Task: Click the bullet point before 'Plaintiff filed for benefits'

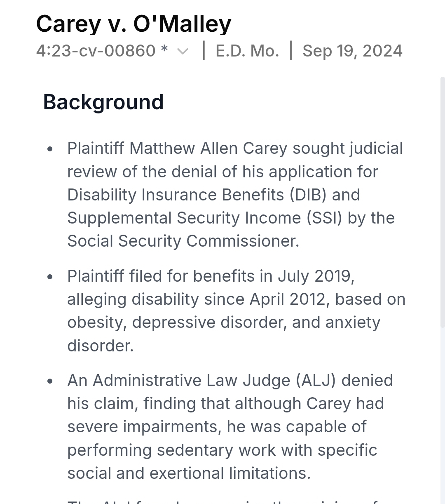Action: coord(50,277)
